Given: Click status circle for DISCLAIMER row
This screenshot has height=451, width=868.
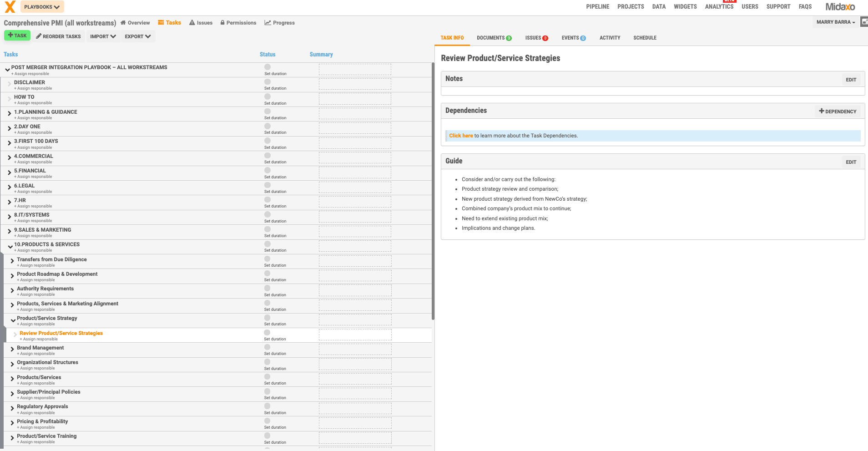Looking at the screenshot, I should tap(267, 82).
